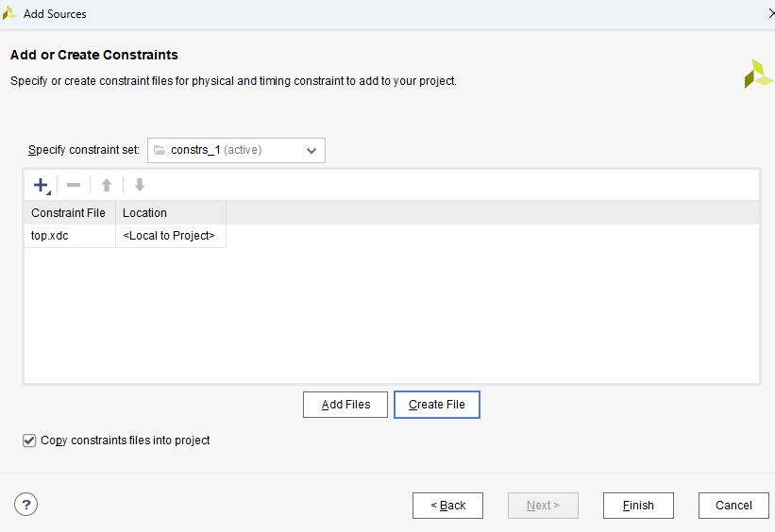The width and height of the screenshot is (775, 532).
Task: Cancel the Add Sources dialog
Action: 733,506
